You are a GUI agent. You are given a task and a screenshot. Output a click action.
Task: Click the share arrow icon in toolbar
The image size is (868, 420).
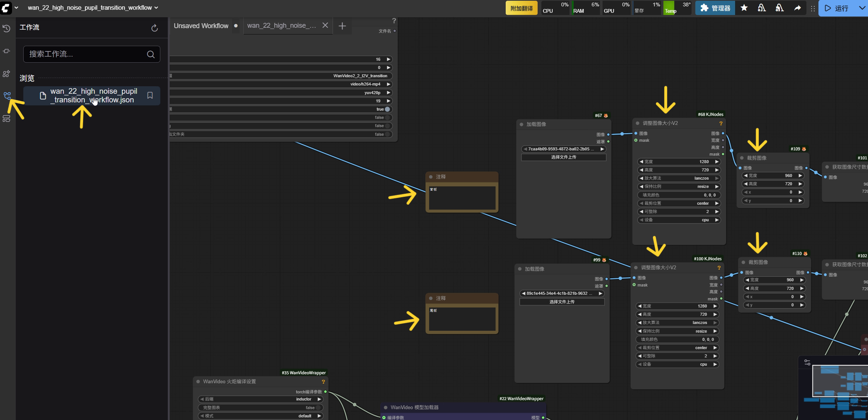tap(797, 8)
